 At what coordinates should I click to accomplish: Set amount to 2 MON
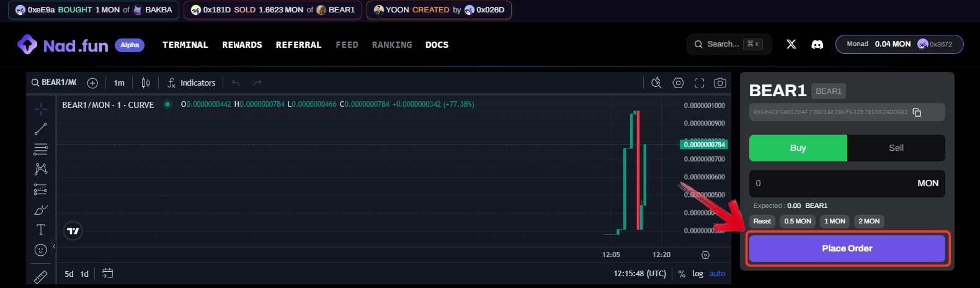pyautogui.click(x=869, y=222)
